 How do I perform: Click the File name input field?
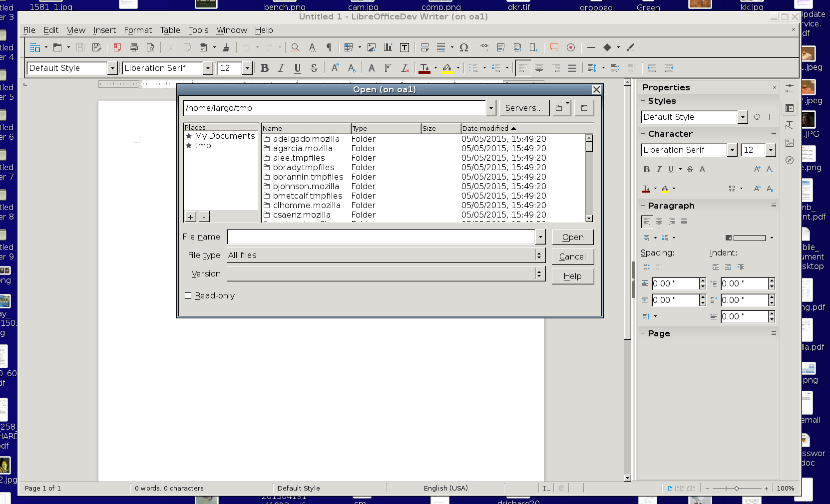click(381, 237)
